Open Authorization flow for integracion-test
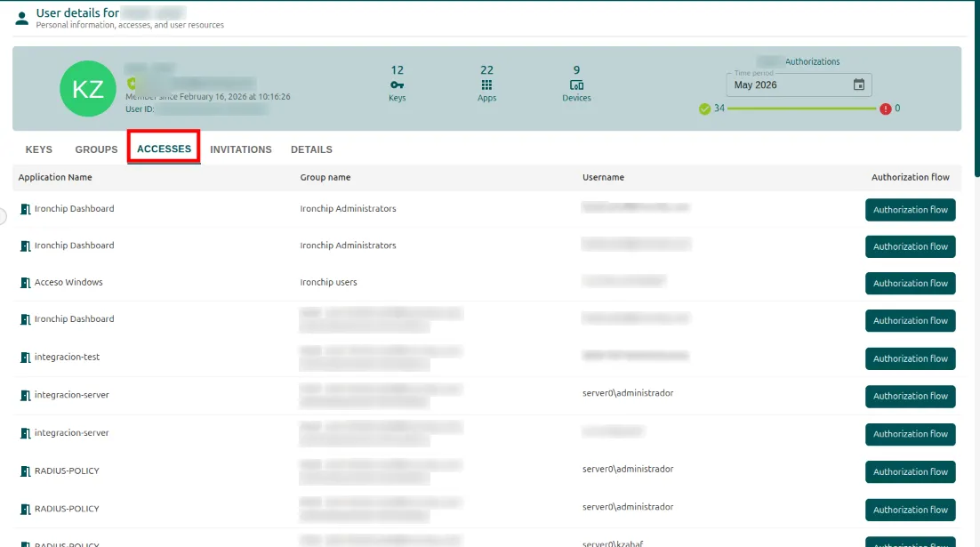 [910, 358]
